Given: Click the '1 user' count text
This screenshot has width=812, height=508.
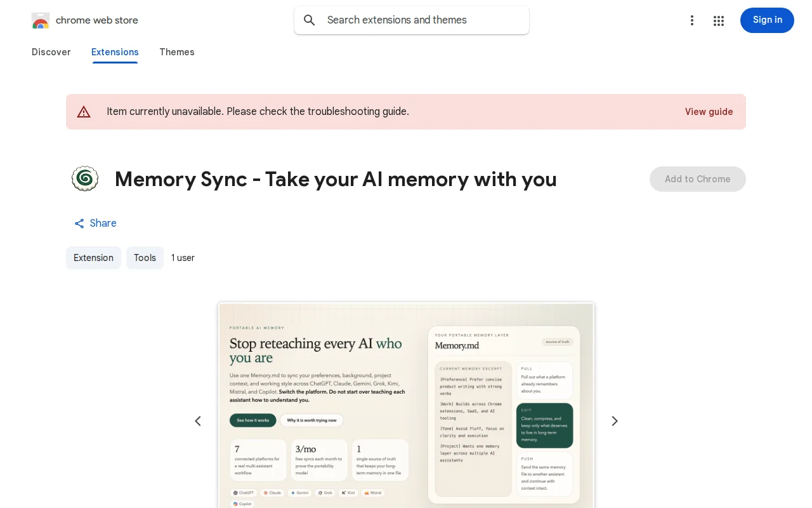Looking at the screenshot, I should click(x=183, y=258).
